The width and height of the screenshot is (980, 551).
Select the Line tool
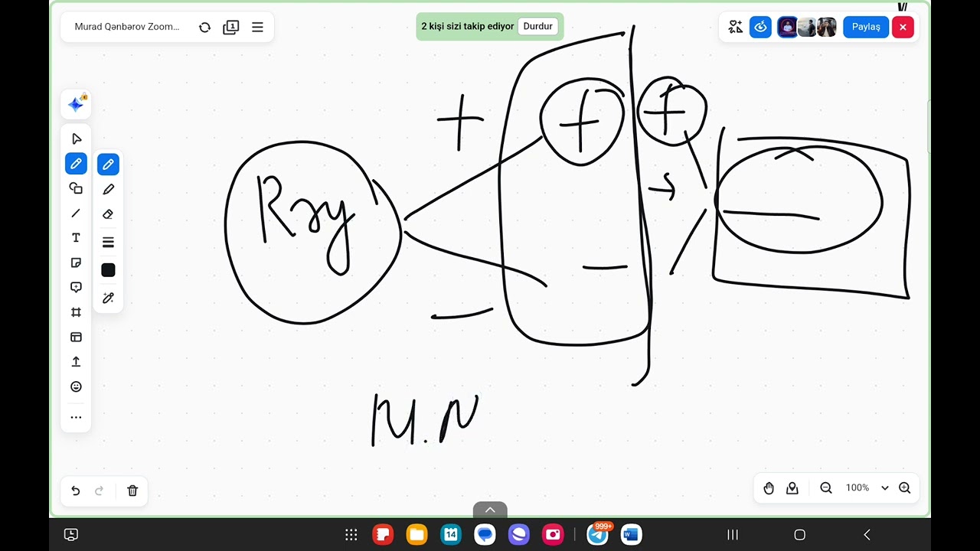(76, 214)
